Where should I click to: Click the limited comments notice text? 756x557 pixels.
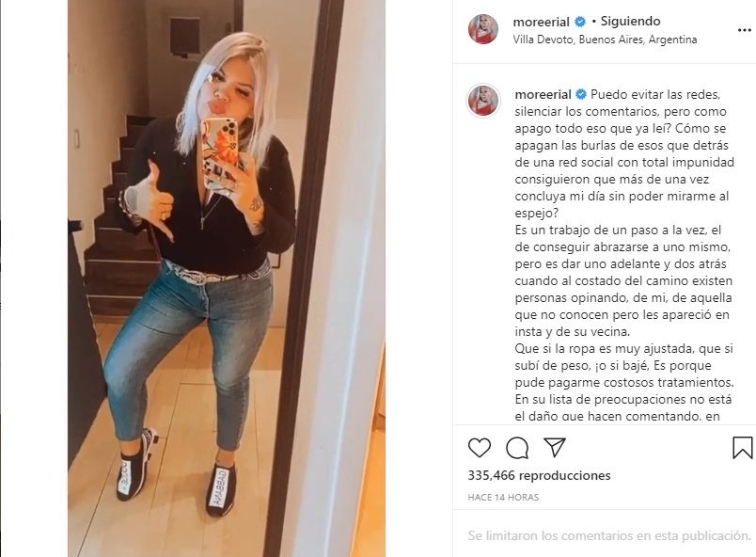[x=609, y=535]
